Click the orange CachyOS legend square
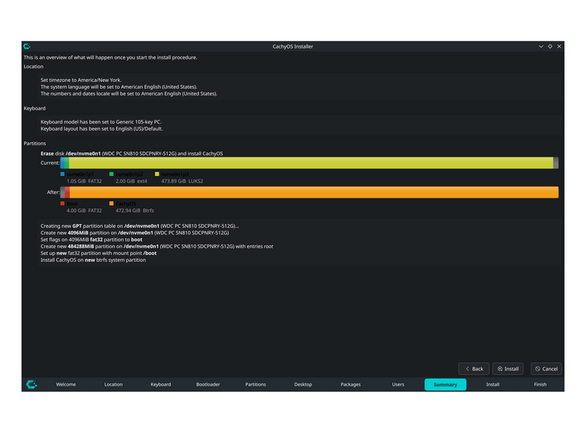The width and height of the screenshot is (584, 440). (x=111, y=203)
